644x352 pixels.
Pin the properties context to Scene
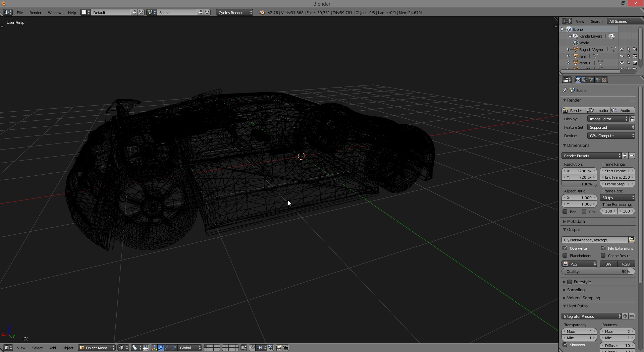565,90
